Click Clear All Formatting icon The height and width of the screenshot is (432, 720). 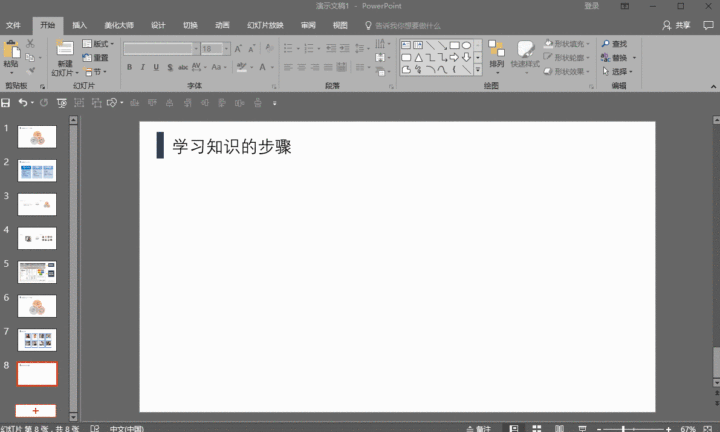(270, 48)
